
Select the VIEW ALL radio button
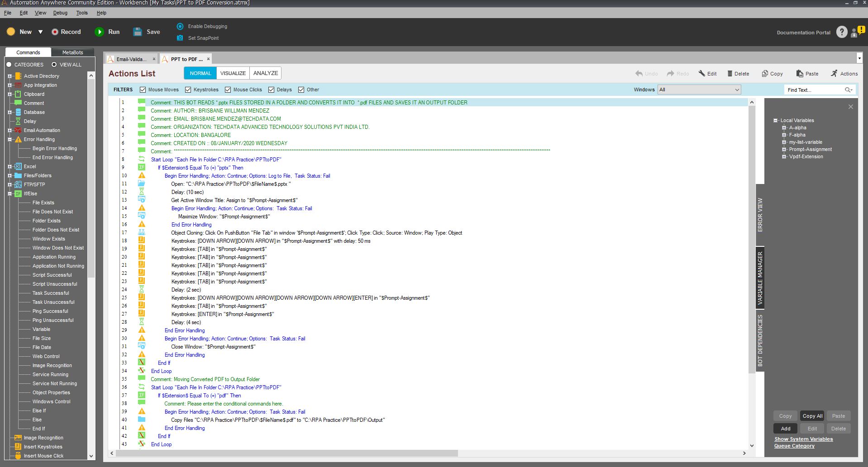pos(54,65)
